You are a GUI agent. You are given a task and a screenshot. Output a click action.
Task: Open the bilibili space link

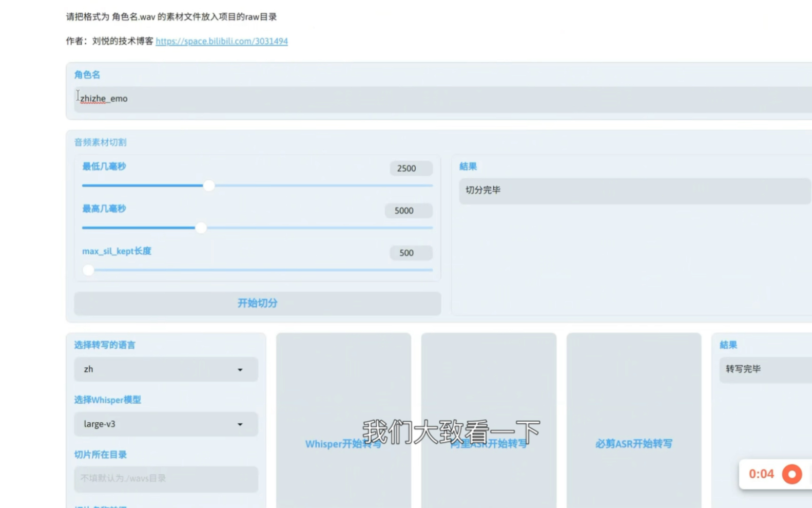point(222,41)
